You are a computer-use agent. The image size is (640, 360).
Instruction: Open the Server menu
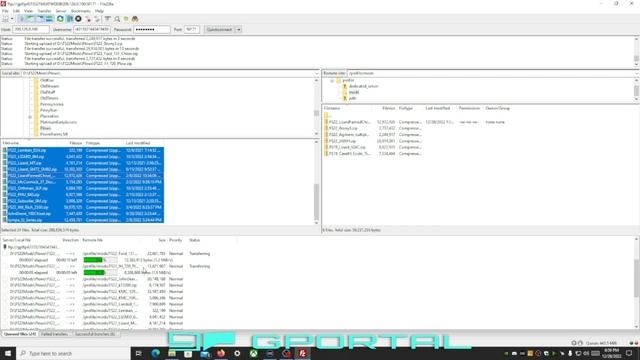61,11
